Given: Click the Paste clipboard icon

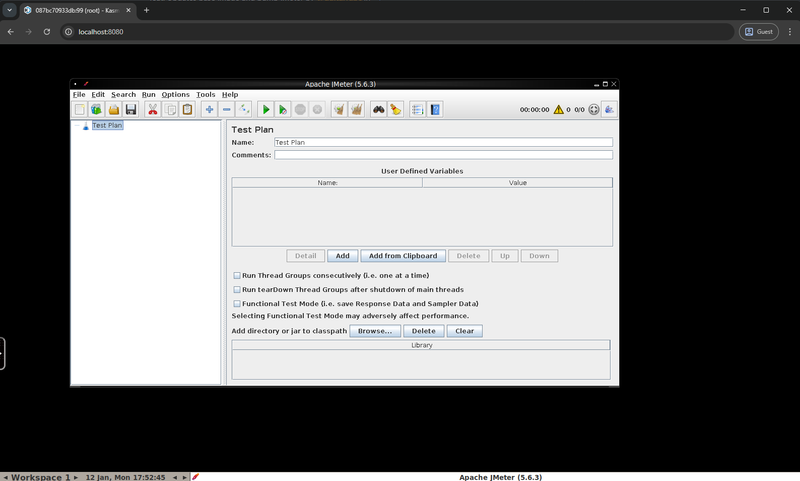Looking at the screenshot, I should (x=187, y=109).
